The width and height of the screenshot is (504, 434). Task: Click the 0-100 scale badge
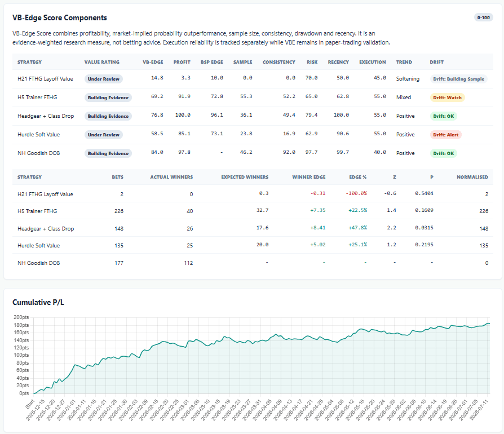(483, 17)
